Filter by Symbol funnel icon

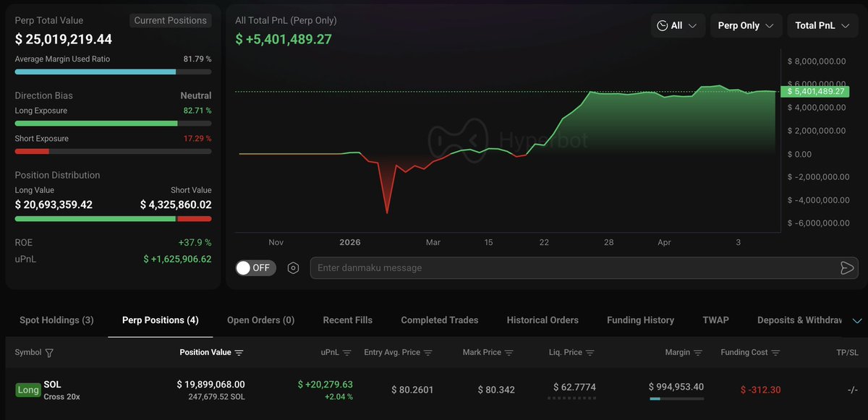(x=49, y=353)
